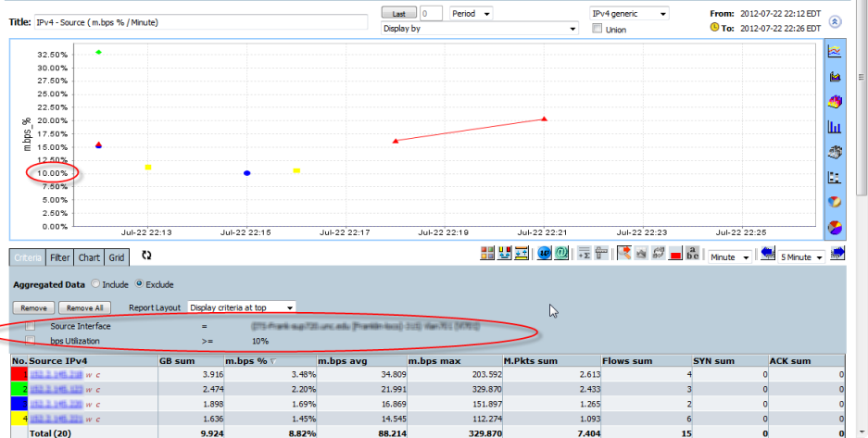
Task: Open the row 2 source IP link
Action: pos(56,389)
